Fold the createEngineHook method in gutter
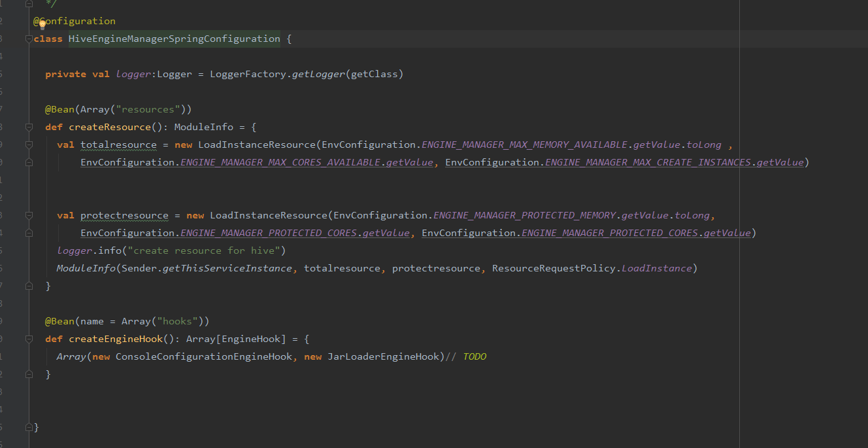The image size is (868, 448). 28,339
